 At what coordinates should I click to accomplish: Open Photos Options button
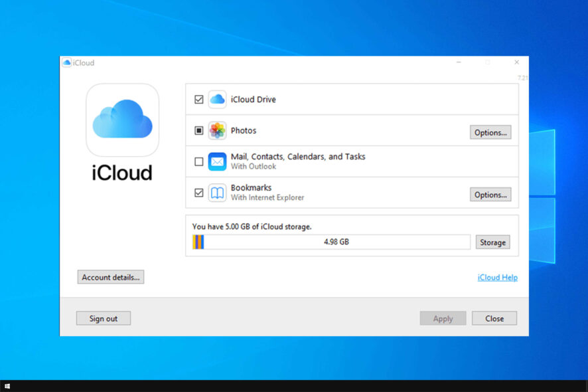click(490, 132)
